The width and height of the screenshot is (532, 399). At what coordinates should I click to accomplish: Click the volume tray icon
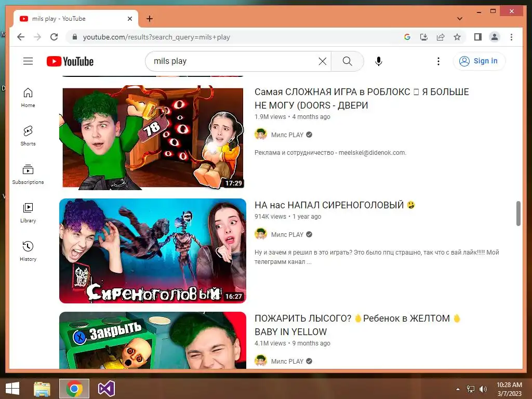[483, 389]
